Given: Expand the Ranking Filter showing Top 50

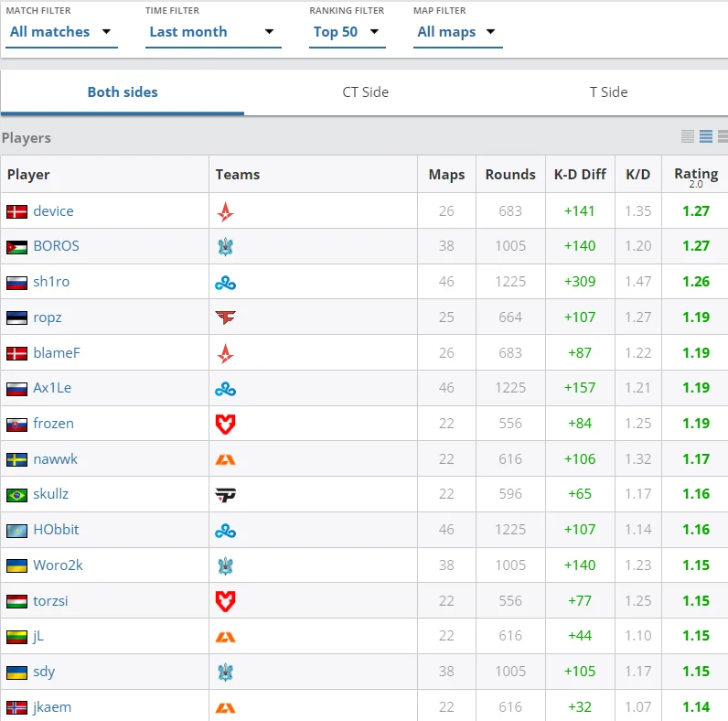Looking at the screenshot, I should [x=347, y=32].
